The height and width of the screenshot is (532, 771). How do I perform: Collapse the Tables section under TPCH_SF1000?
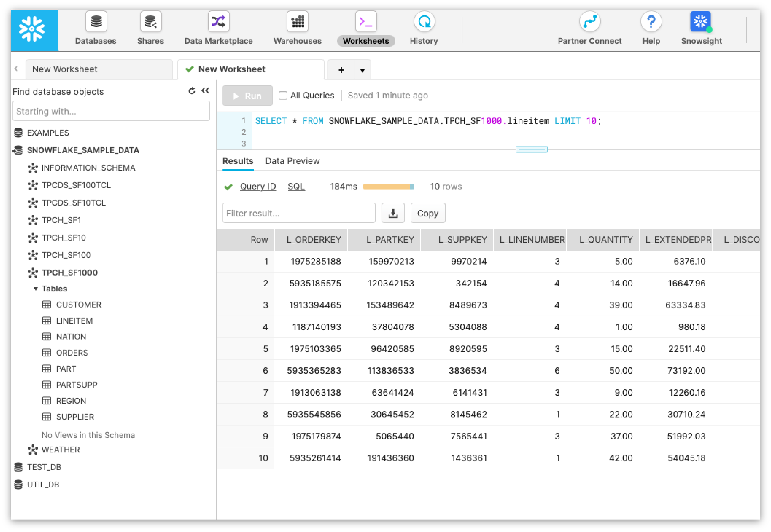pyautogui.click(x=36, y=289)
